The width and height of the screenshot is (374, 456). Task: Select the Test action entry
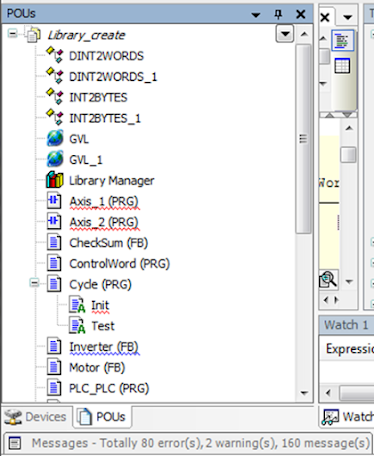click(103, 326)
